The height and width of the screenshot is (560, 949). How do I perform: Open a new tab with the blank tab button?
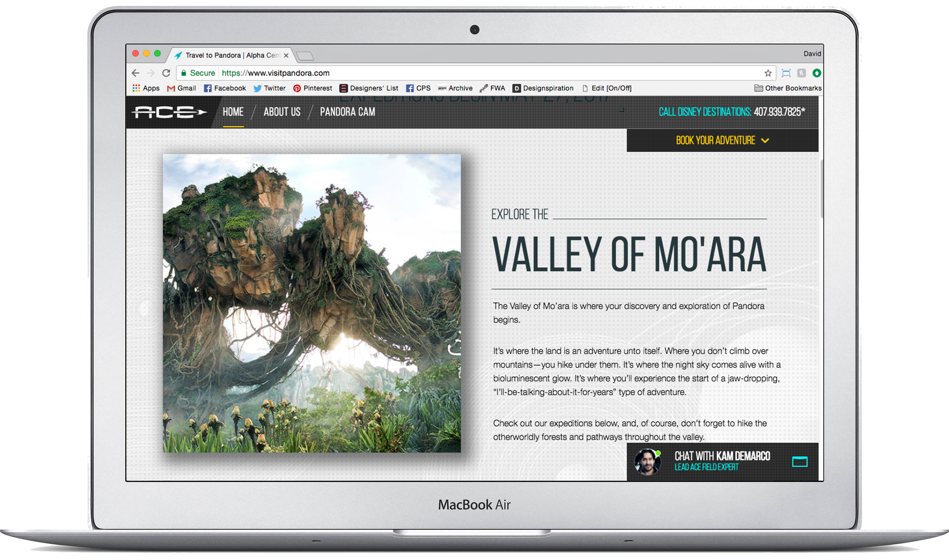[305, 56]
